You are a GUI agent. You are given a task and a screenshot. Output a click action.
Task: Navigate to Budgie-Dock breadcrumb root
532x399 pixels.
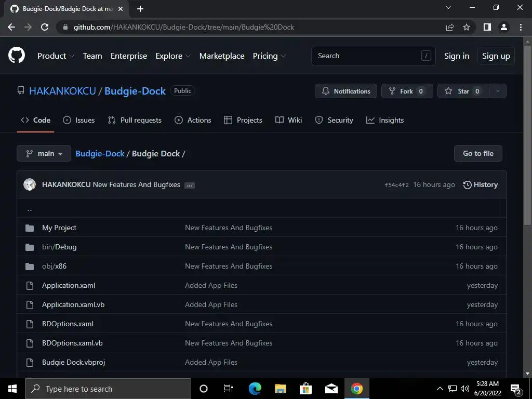[100, 154]
